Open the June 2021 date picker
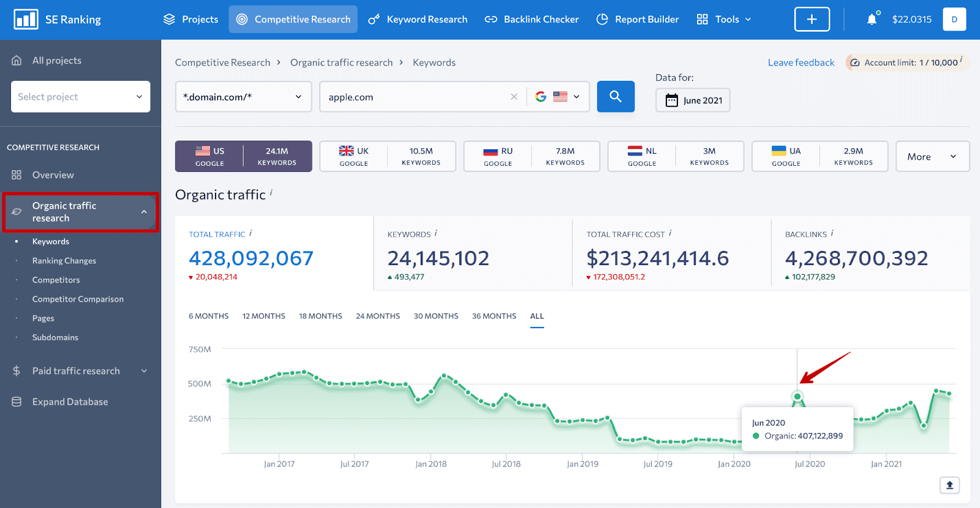The width and height of the screenshot is (980, 508). point(693,100)
